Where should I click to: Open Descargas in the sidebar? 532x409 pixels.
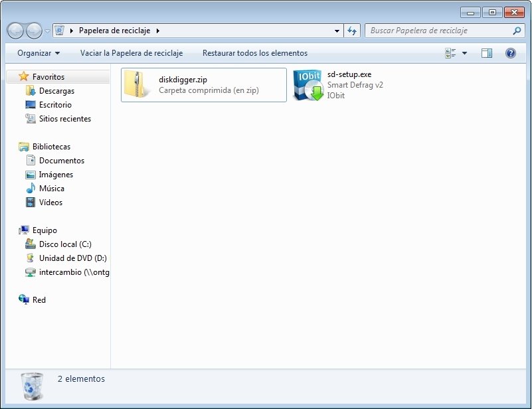pyautogui.click(x=56, y=91)
